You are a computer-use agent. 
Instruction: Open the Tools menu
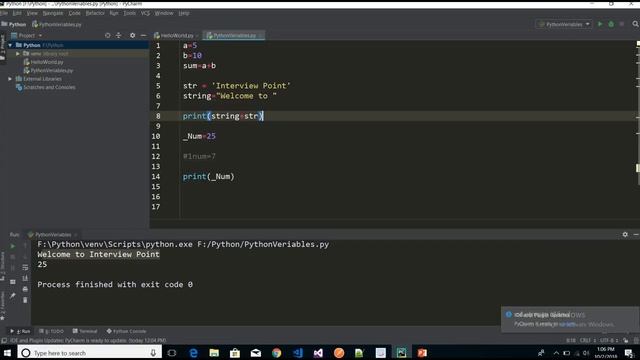click(129, 13)
